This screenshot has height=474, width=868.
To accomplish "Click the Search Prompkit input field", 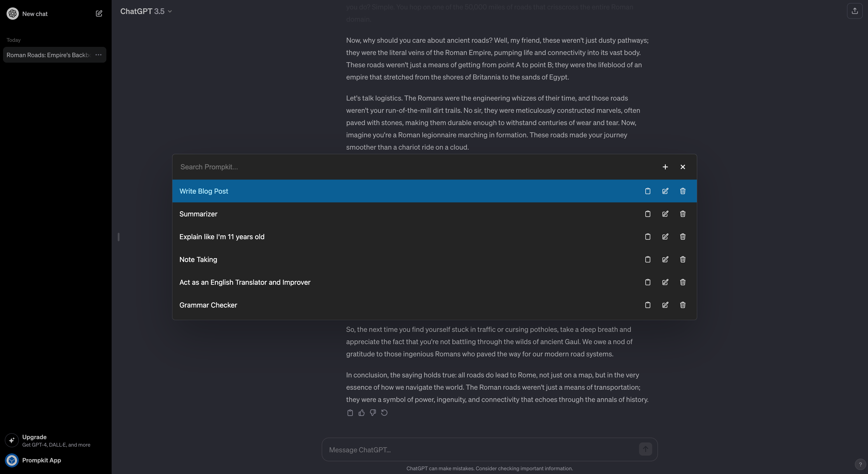I will (415, 167).
